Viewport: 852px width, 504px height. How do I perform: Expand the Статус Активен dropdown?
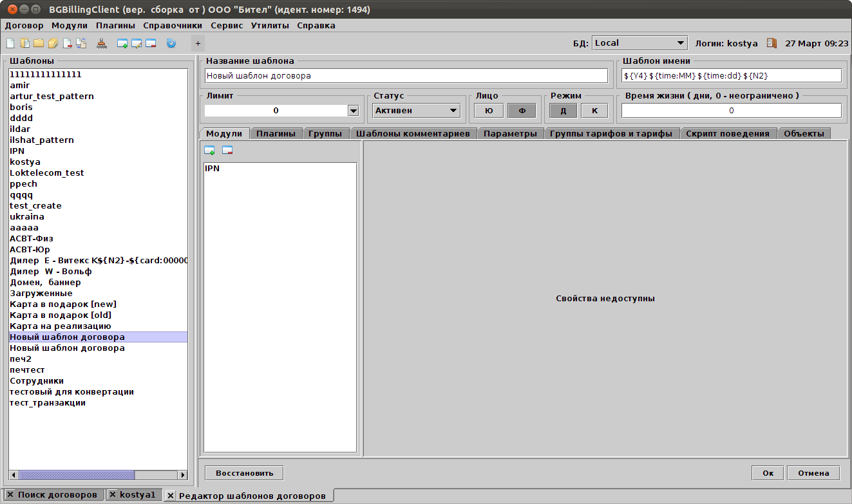[417, 111]
